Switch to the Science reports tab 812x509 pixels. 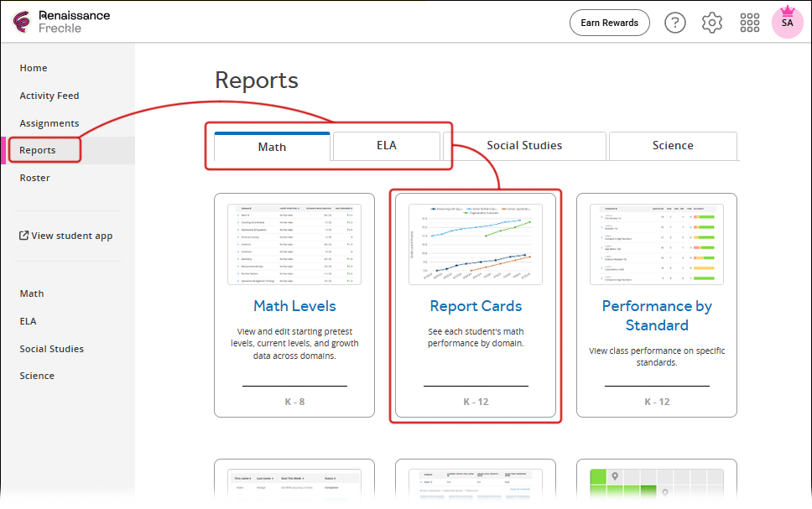673,146
